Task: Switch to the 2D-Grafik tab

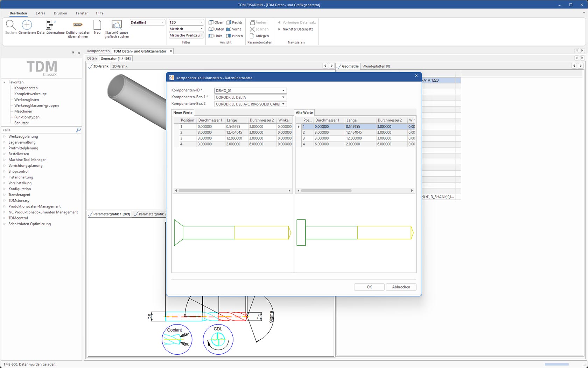Action: click(x=120, y=66)
